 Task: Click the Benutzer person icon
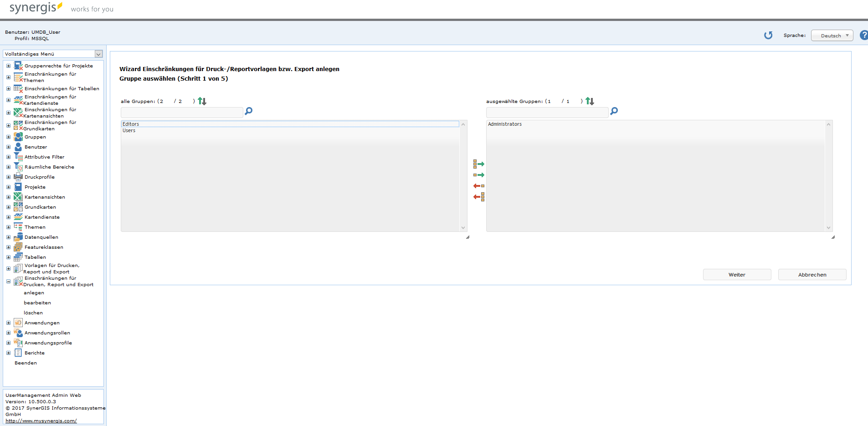(x=18, y=147)
